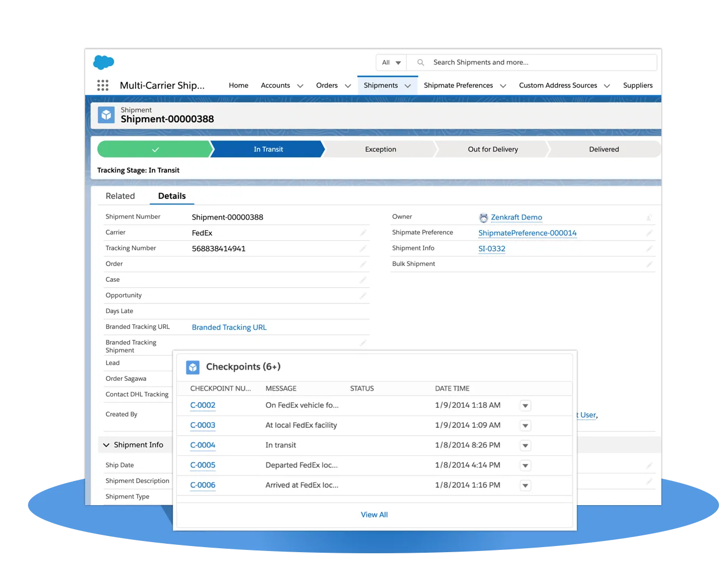Open ShipmatePreference-000014 link
728x588 pixels.
coord(528,233)
